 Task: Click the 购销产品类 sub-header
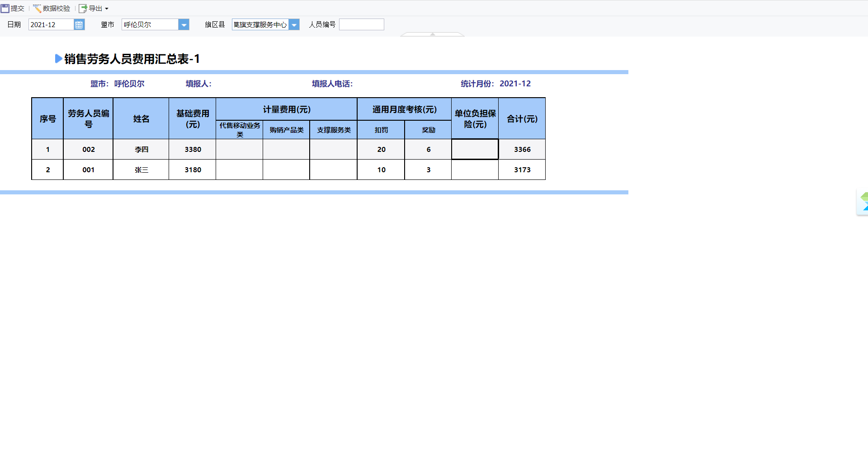click(x=287, y=130)
